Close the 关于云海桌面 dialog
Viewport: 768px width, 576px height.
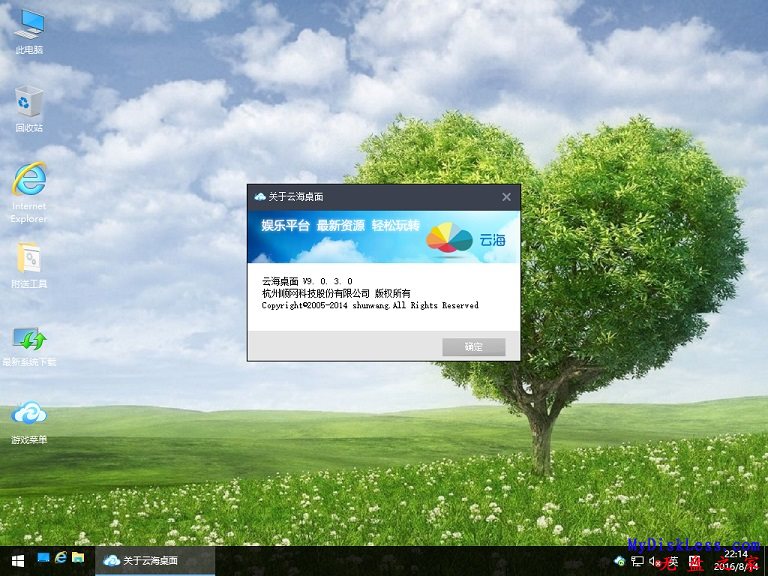tap(506, 197)
